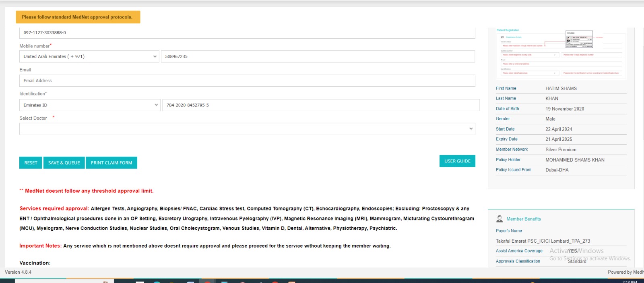Click the SAVE & QUEUE button
The height and width of the screenshot is (283, 644).
click(64, 163)
